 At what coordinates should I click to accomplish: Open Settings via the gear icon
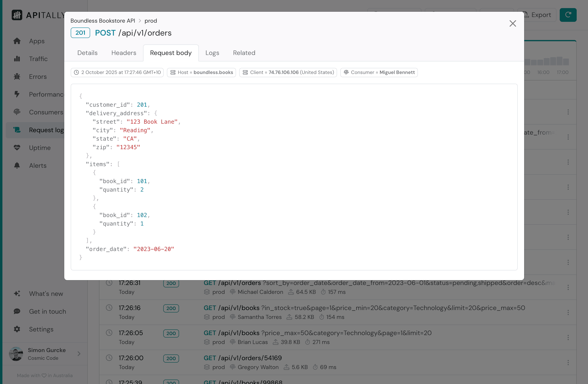17,329
